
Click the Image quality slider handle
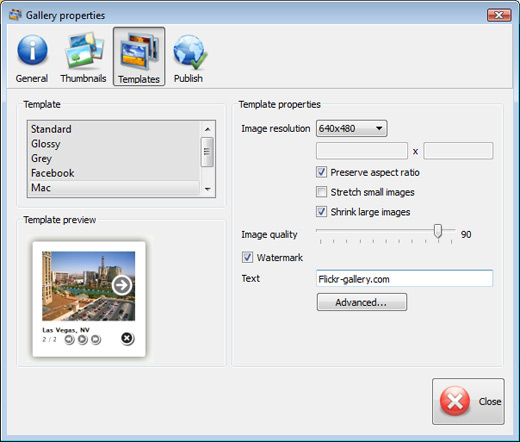point(438,231)
